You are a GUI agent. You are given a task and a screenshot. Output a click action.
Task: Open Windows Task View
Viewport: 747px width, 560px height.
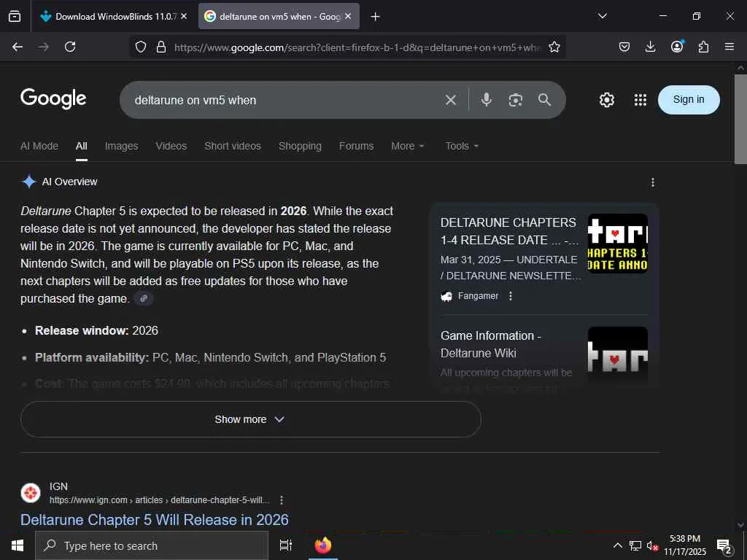[x=286, y=545]
